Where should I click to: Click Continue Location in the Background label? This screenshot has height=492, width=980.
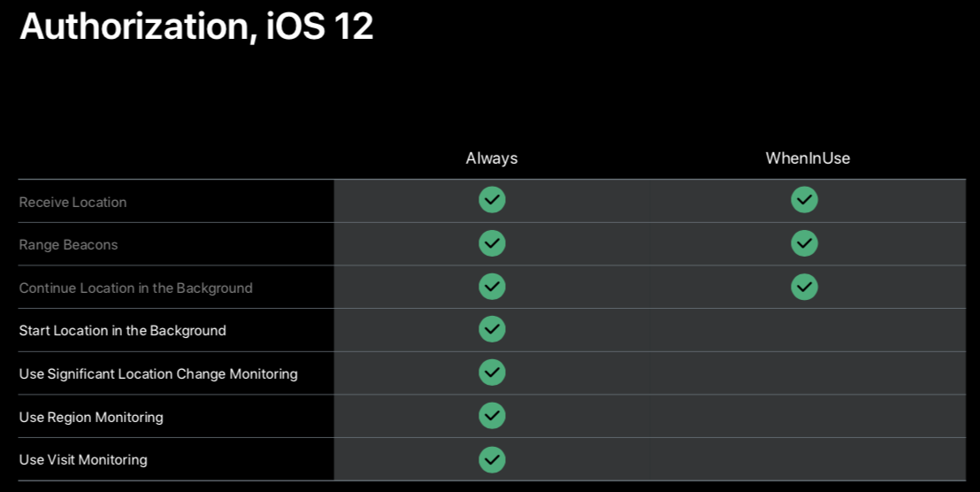135,288
